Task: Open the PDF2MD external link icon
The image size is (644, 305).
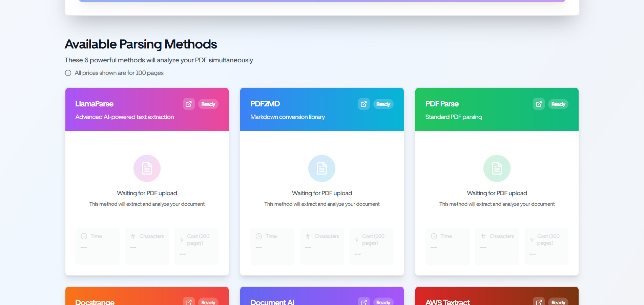Action: click(x=363, y=104)
